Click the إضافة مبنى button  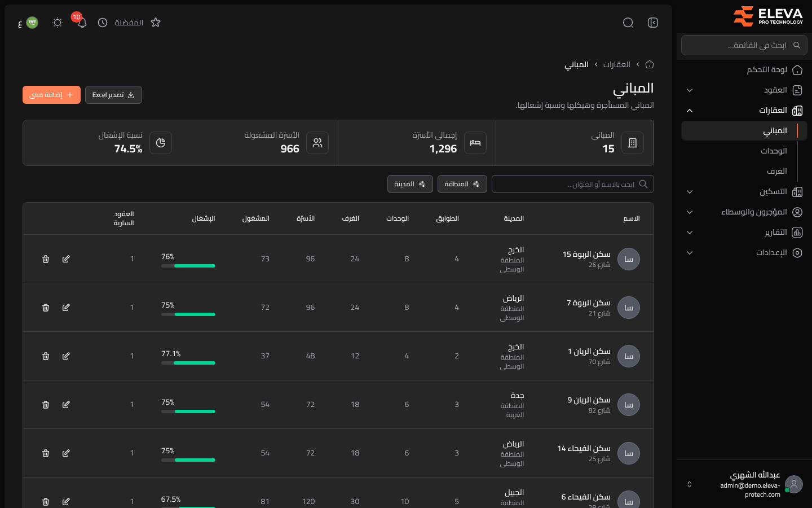pyautogui.click(x=51, y=95)
